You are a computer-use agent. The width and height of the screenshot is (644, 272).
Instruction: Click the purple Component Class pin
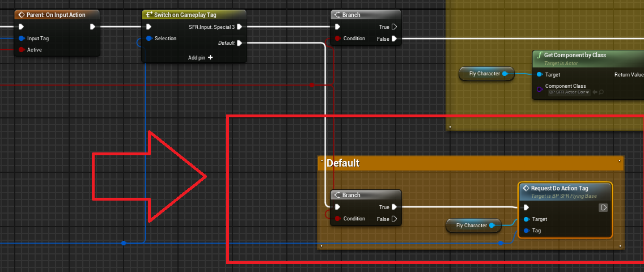539,89
